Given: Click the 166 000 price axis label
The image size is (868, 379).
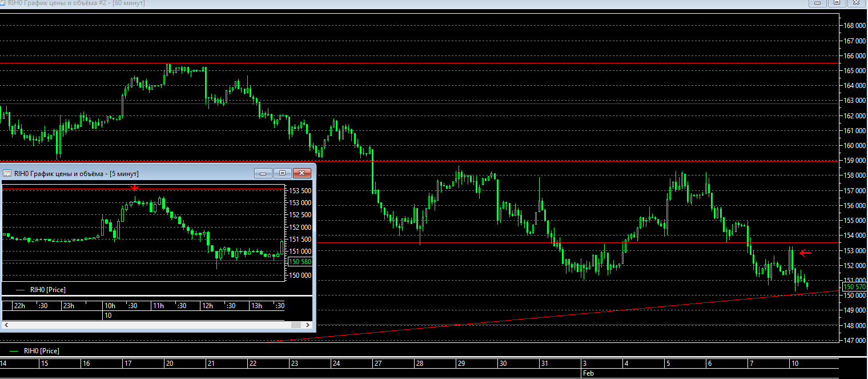Looking at the screenshot, I should point(855,56).
